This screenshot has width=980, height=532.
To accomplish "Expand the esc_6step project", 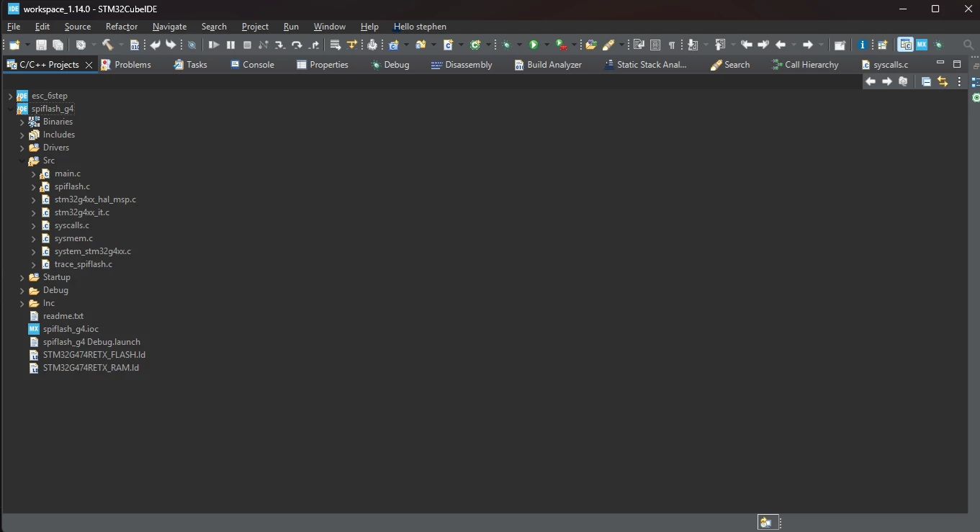I will (x=10, y=96).
